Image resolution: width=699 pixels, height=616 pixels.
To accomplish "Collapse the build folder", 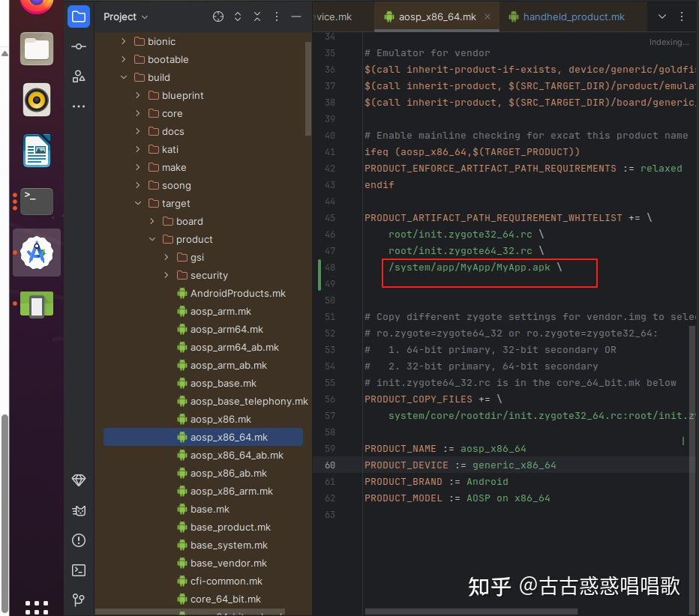I will pyautogui.click(x=124, y=77).
